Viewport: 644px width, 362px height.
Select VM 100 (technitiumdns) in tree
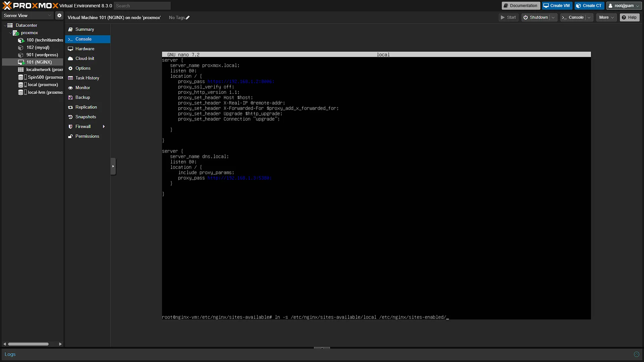tap(41, 40)
